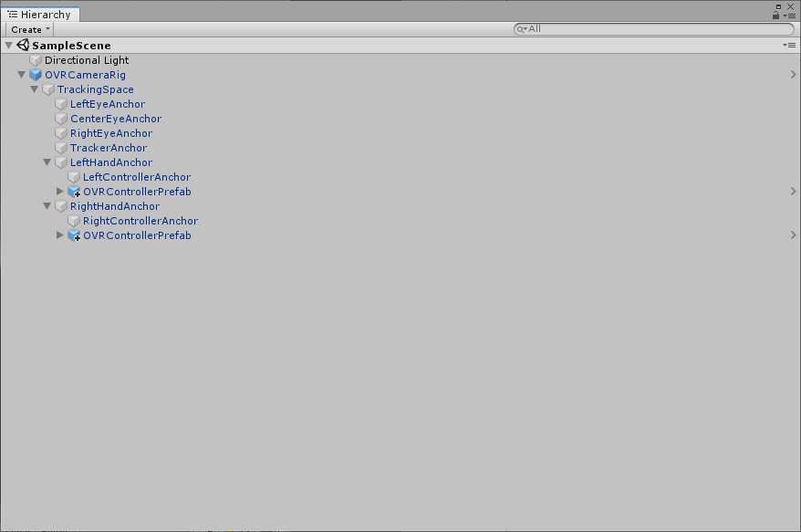Collapse the LeftHandAnchor tree node
This screenshot has width=801, height=532.
point(47,162)
